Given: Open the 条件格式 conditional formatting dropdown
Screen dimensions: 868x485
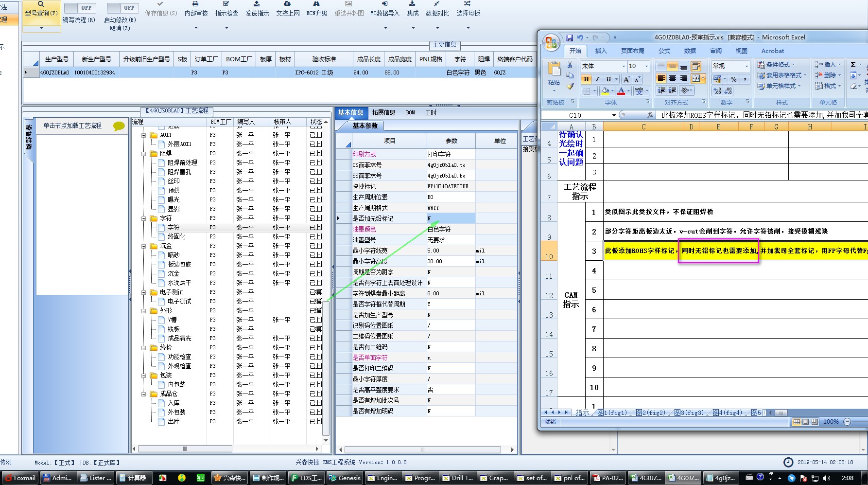Looking at the screenshot, I should pyautogui.click(x=777, y=65).
